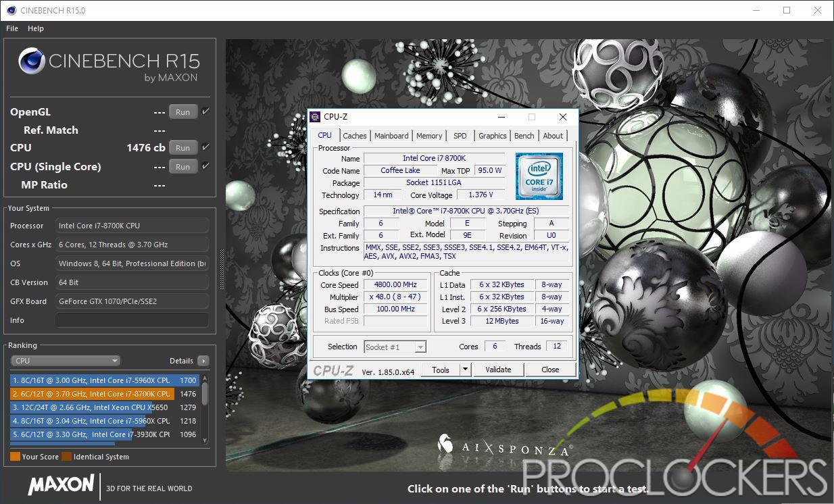The height and width of the screenshot is (504, 834).
Task: Switch to the Mainboard tab
Action: (391, 136)
